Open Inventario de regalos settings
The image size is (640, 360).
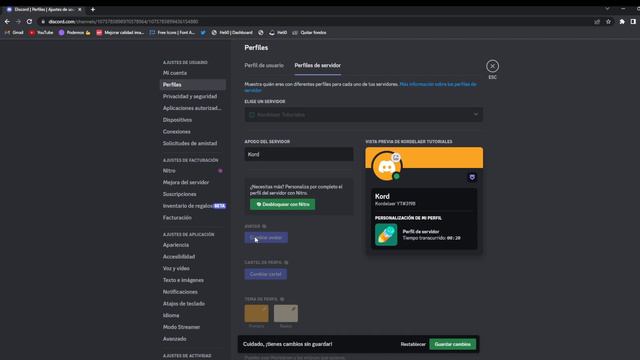click(193, 206)
